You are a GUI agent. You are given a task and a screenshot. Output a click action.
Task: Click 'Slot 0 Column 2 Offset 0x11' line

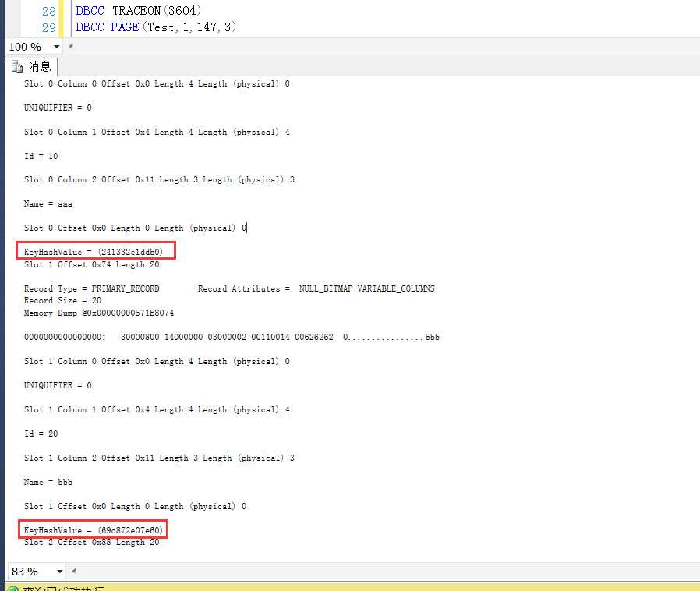(159, 179)
